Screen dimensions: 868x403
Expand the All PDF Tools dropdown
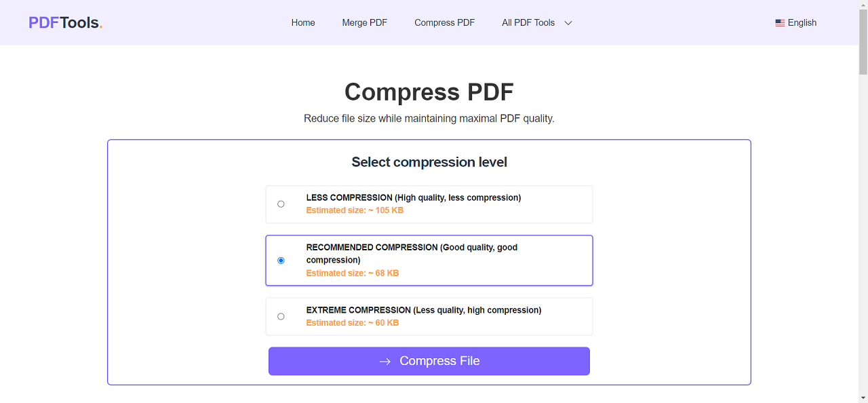coord(528,22)
